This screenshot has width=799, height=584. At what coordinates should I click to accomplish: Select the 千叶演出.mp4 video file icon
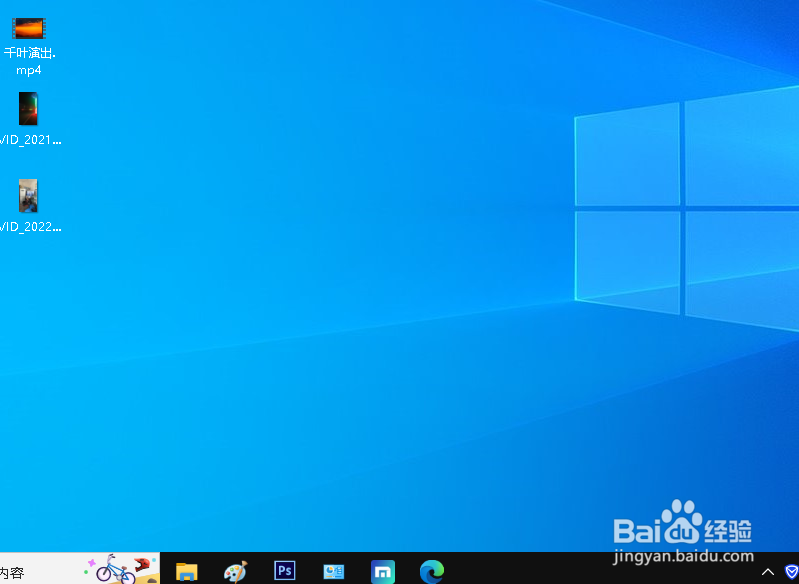(29, 29)
